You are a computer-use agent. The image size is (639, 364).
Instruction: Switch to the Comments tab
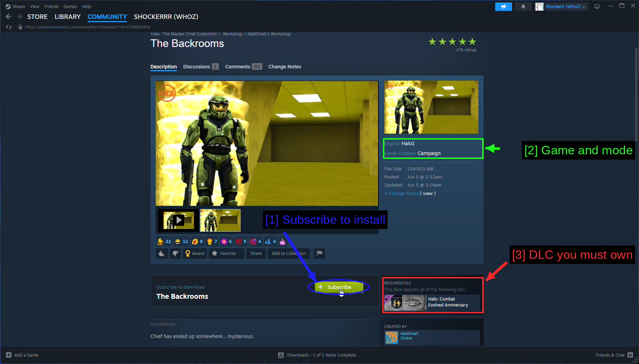coord(243,67)
